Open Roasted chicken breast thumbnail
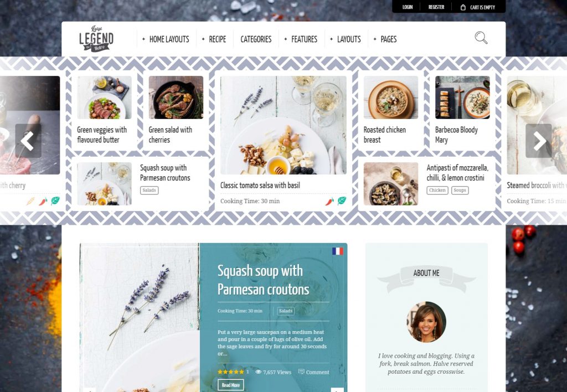The width and height of the screenshot is (567, 392). pyautogui.click(x=391, y=97)
